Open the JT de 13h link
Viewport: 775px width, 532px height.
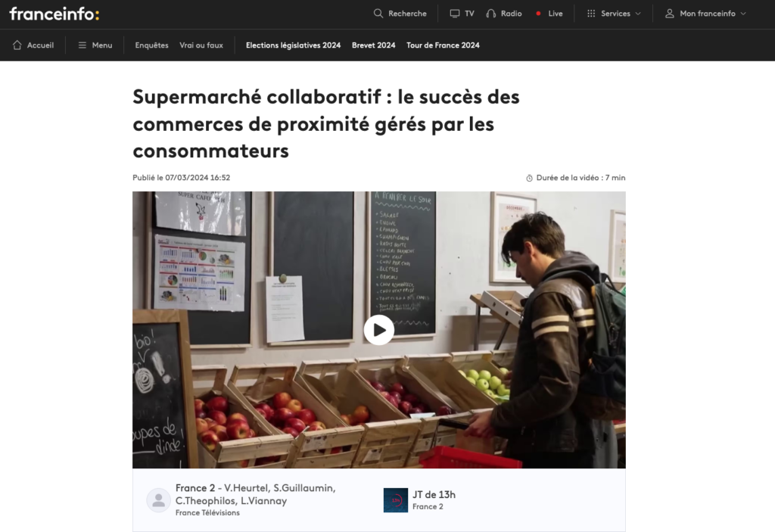click(x=434, y=494)
